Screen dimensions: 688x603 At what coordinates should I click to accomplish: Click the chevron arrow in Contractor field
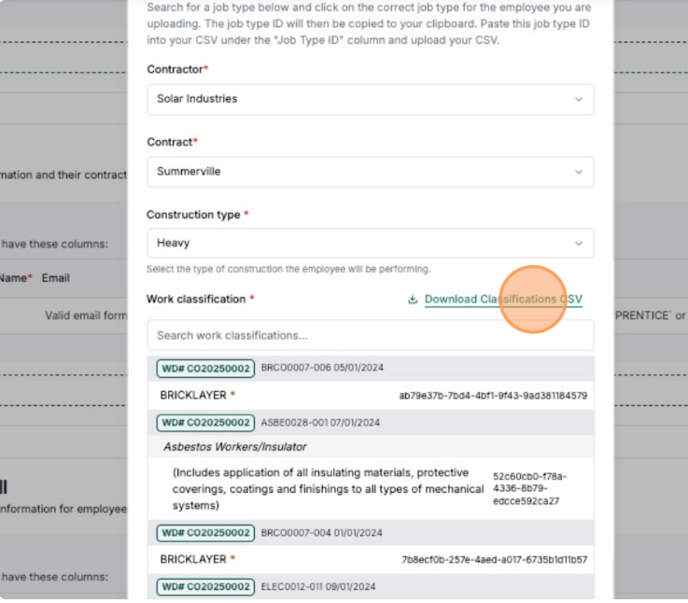click(x=578, y=99)
